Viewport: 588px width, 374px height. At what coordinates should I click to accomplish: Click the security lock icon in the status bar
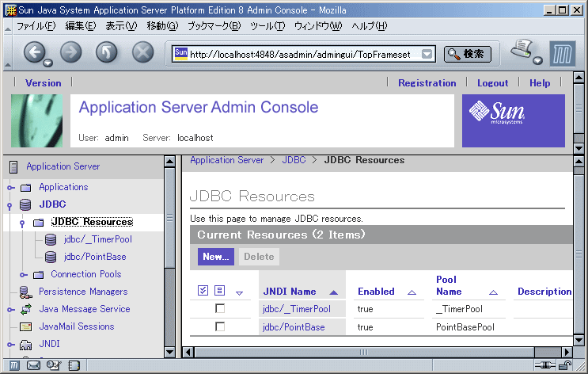point(565,365)
